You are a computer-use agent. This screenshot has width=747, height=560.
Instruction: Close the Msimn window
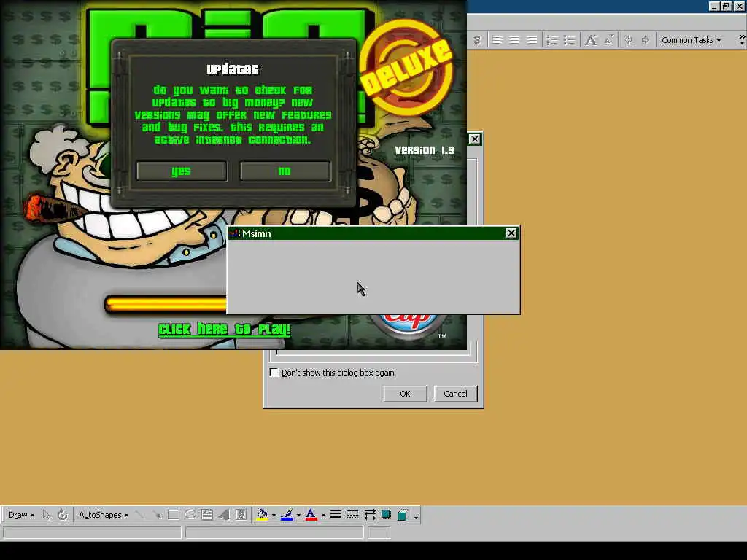(x=511, y=233)
